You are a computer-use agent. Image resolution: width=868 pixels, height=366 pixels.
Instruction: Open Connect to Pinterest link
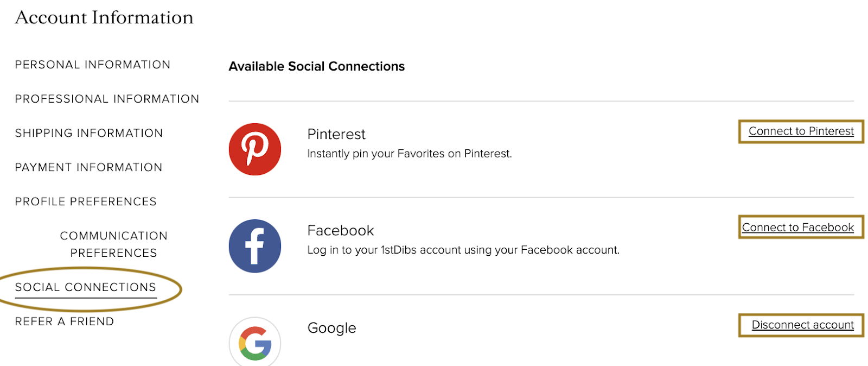point(801,131)
